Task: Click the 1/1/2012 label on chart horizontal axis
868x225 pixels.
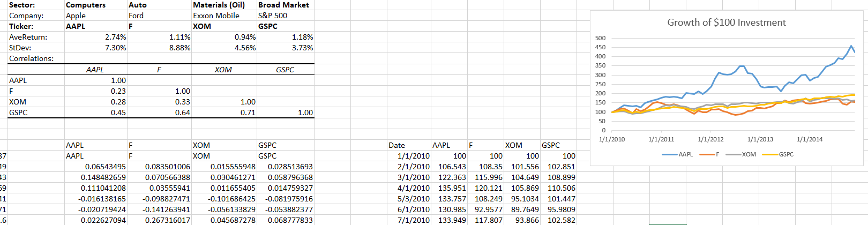Action: coord(710,139)
